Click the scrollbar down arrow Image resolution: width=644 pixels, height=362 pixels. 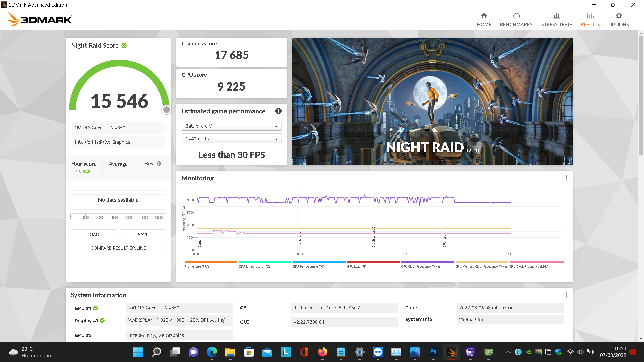point(641,339)
